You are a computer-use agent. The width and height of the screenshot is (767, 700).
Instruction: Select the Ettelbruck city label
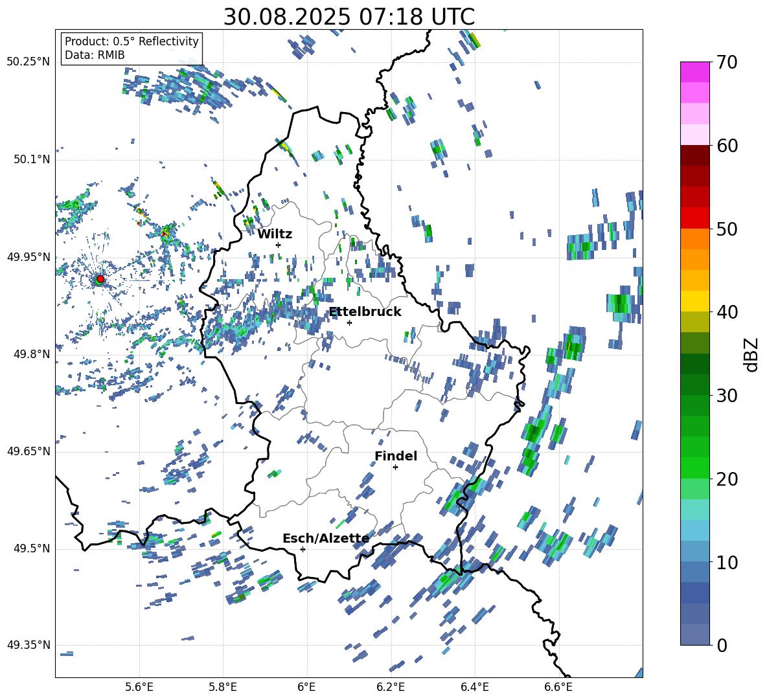tap(365, 312)
